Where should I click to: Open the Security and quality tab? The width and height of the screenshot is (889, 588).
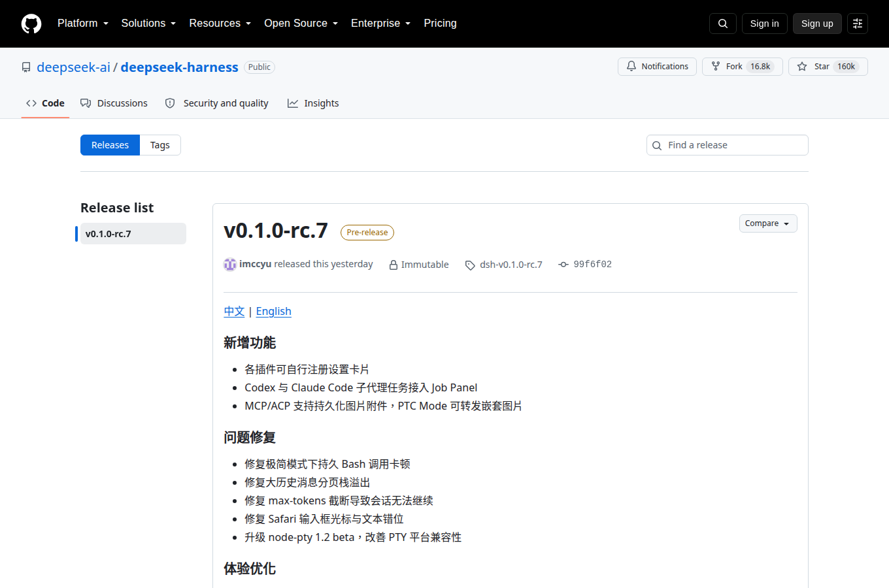pos(217,103)
